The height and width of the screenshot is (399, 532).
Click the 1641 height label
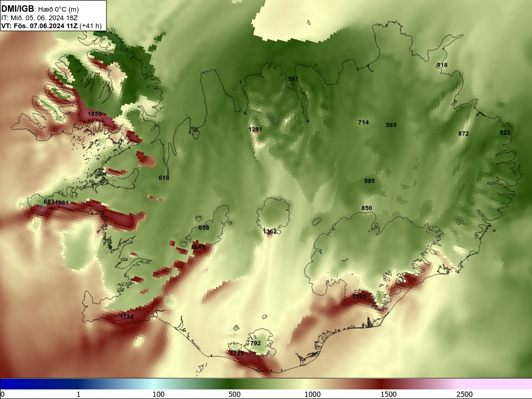coord(198,247)
